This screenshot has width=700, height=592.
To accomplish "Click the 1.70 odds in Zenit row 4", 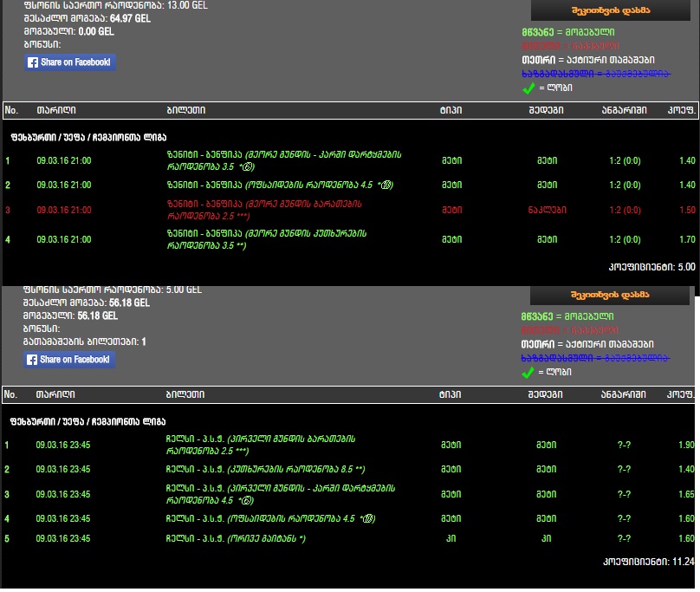I will point(688,239).
